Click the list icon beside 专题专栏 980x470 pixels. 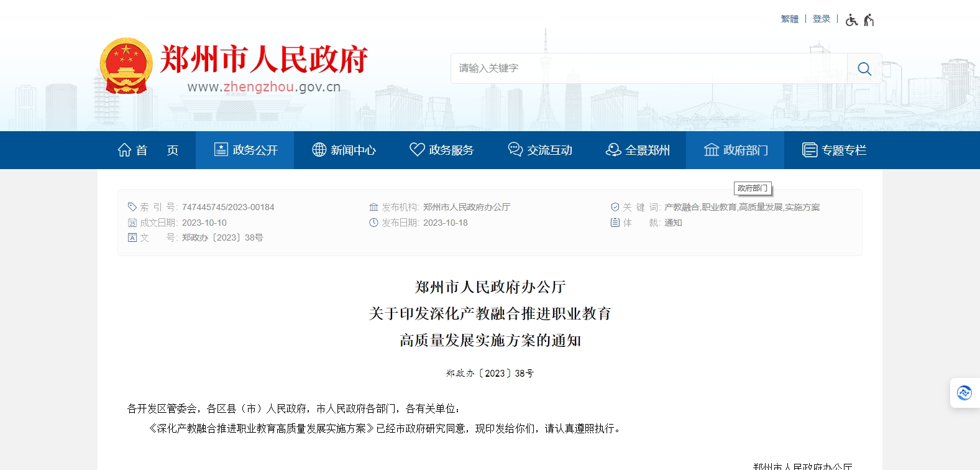click(809, 150)
